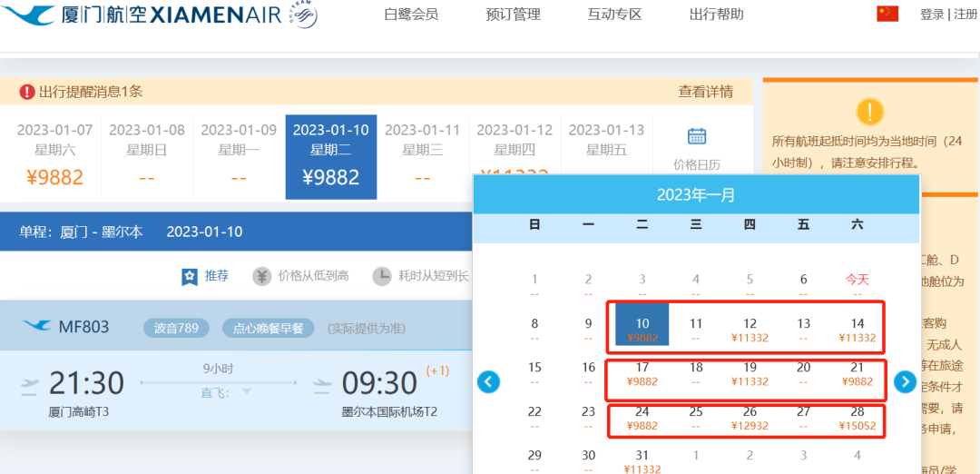Open the 白鹭会员 menu
Viewport: 980px width, 474px height.
[x=411, y=15]
